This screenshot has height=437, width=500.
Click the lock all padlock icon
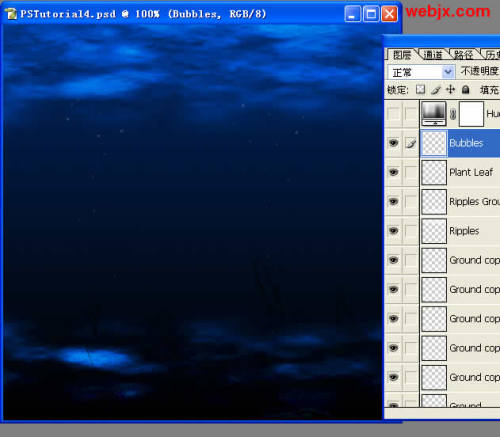coord(466,89)
